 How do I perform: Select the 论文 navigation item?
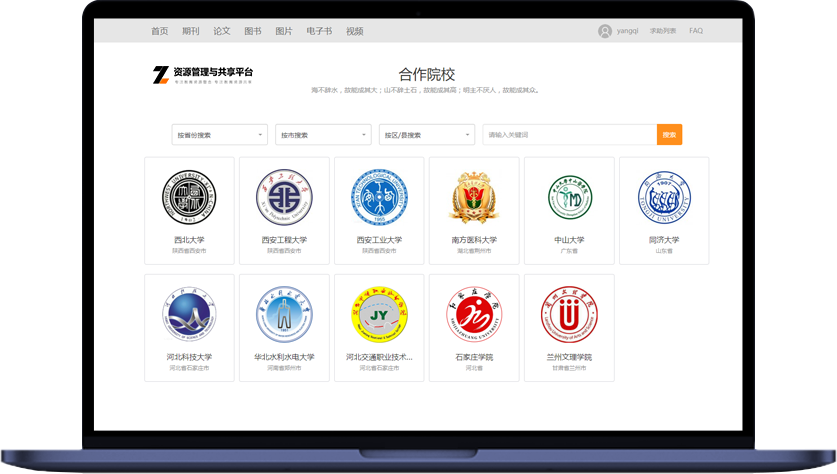coord(222,31)
